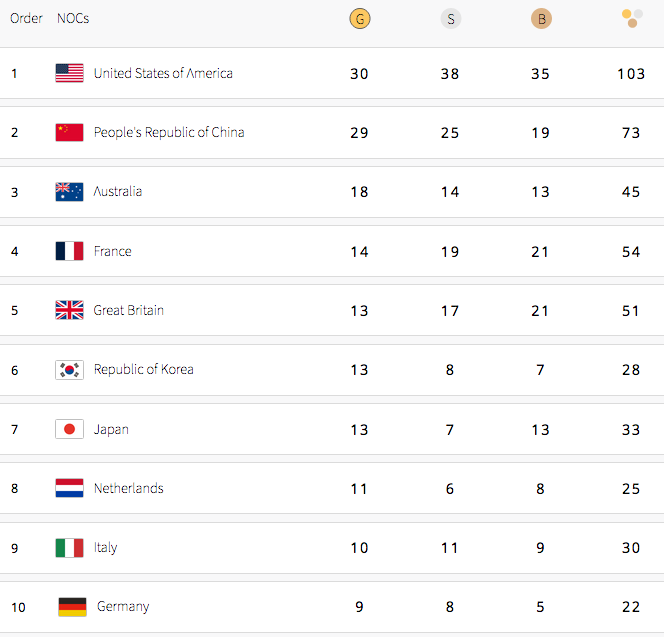This screenshot has height=637, width=664.
Task: Click the Australia flag icon
Action: click(69, 192)
